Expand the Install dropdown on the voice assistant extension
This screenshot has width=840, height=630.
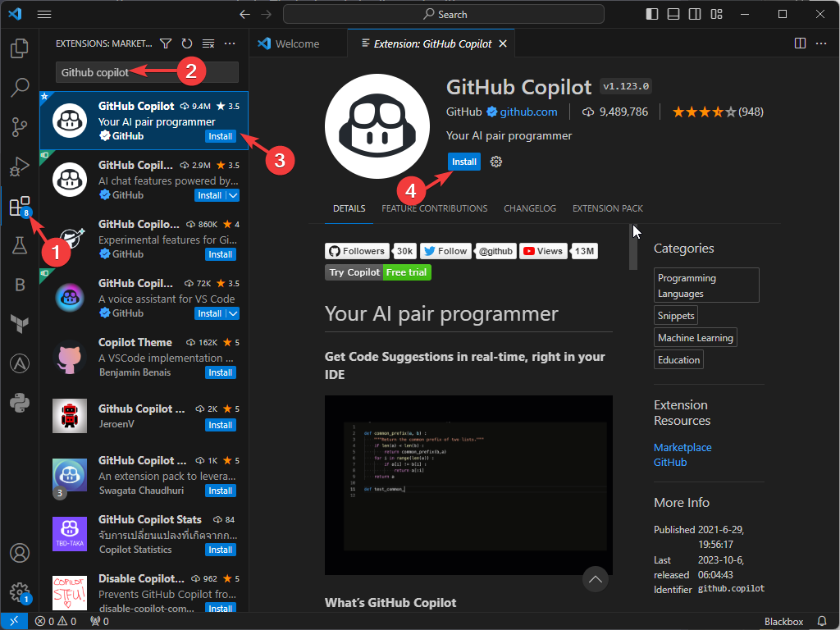point(234,313)
